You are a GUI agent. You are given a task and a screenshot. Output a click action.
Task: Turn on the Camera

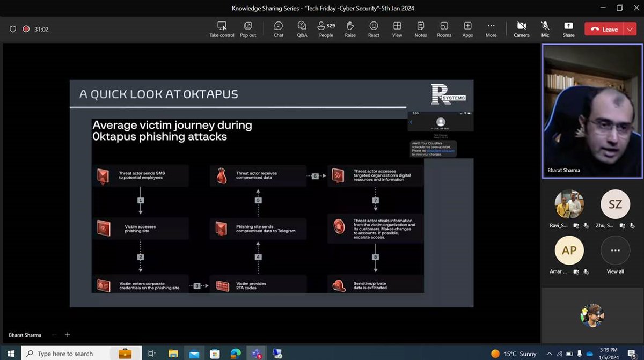point(521,30)
